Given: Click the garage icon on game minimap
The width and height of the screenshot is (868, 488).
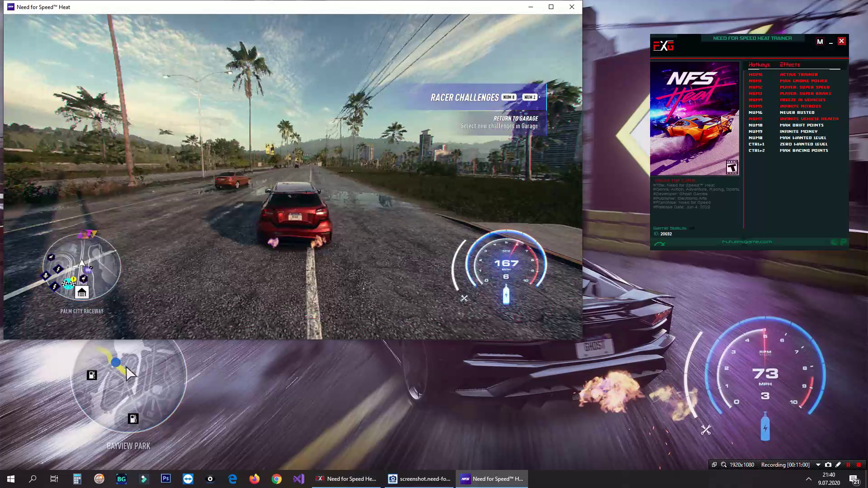Looking at the screenshot, I should pos(82,293).
